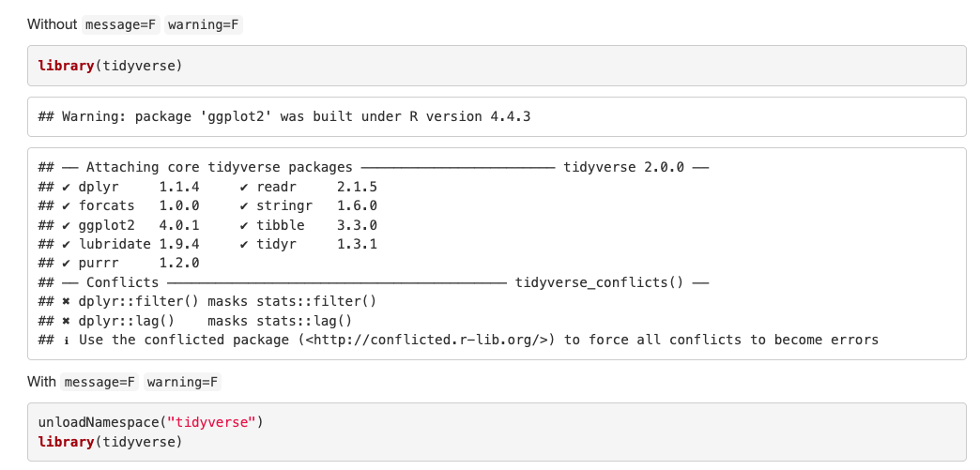Click the checkmark beside stringr 1.6.0

pyautogui.click(x=244, y=205)
